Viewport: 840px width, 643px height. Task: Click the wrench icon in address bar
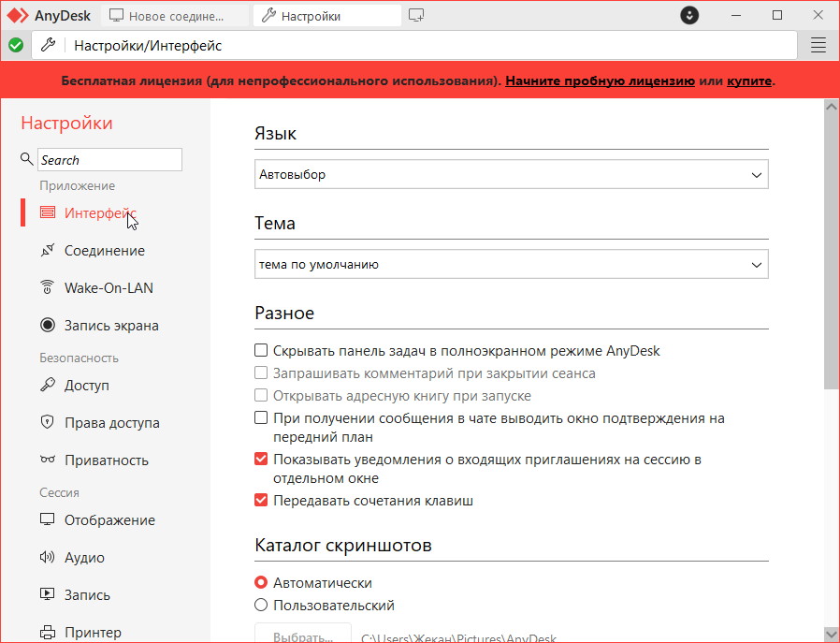coord(49,45)
